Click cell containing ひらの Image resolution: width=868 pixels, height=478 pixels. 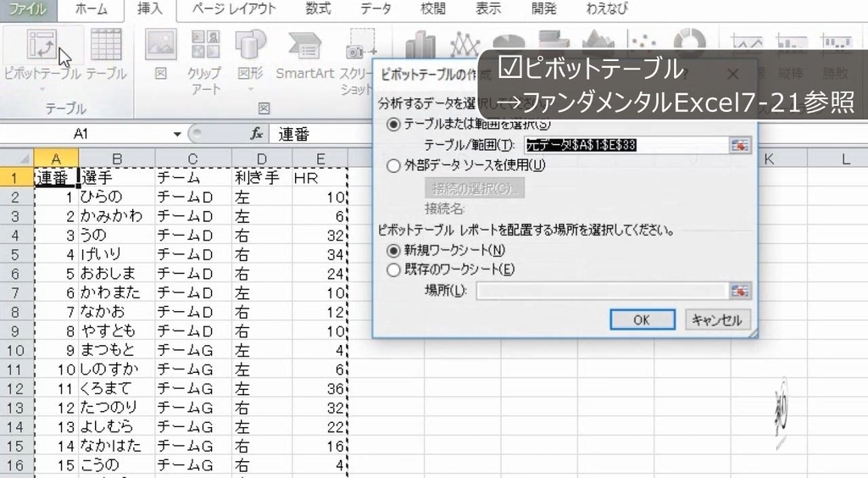[117, 197]
